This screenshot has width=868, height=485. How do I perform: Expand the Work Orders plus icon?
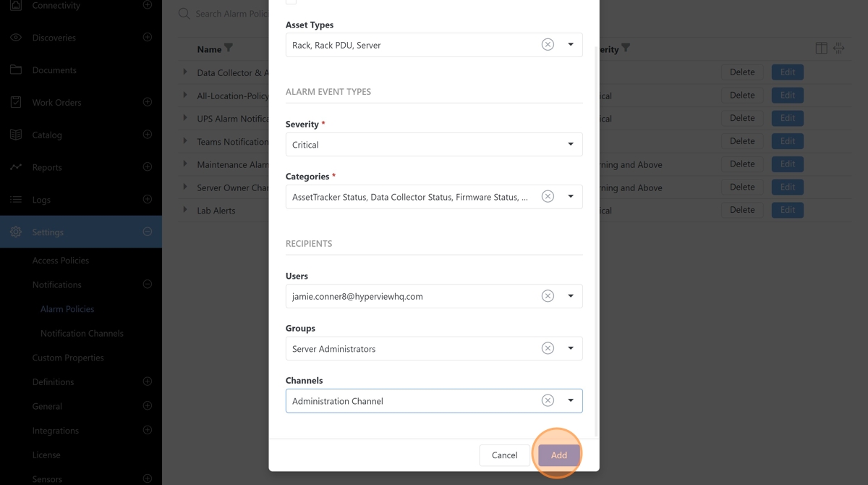click(148, 102)
